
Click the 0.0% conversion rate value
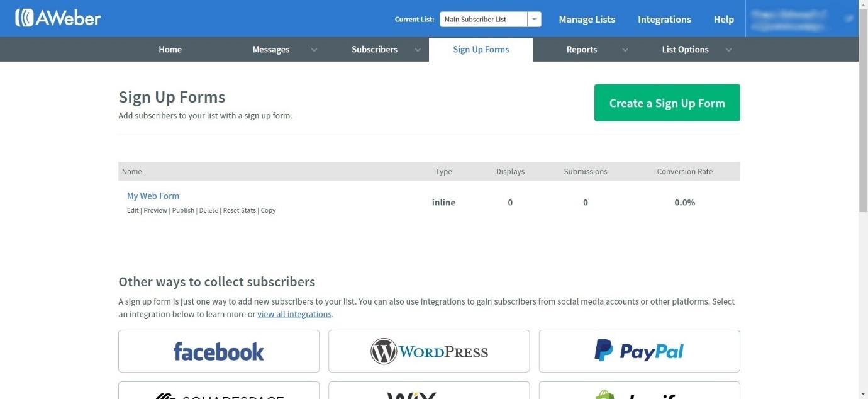tap(685, 202)
